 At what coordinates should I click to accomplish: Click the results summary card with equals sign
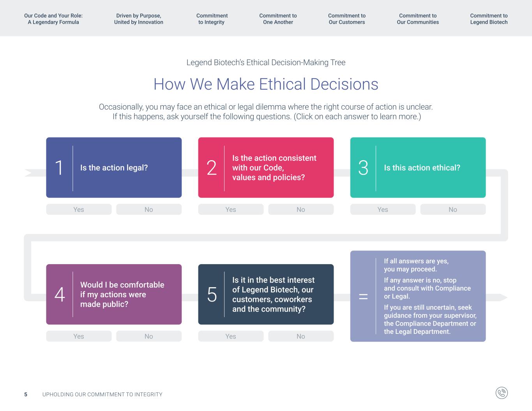418,296
